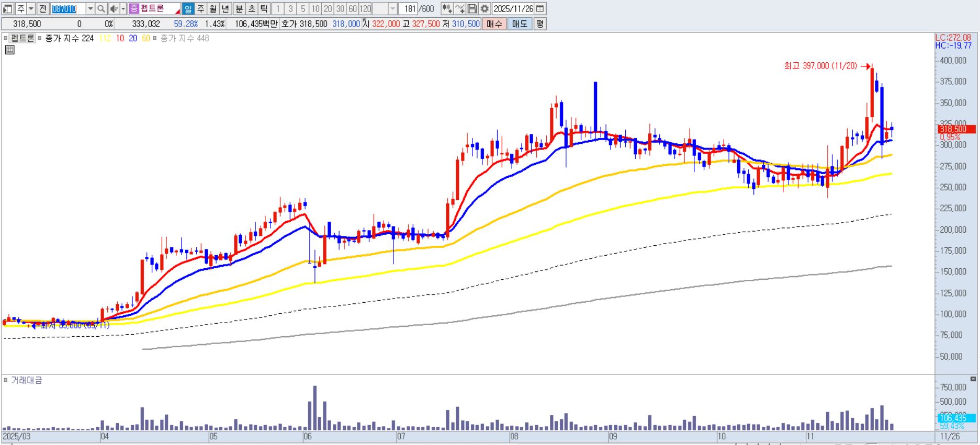Click the magnifier stock search icon
Screen dimensions: 980x445
click(x=101, y=9)
